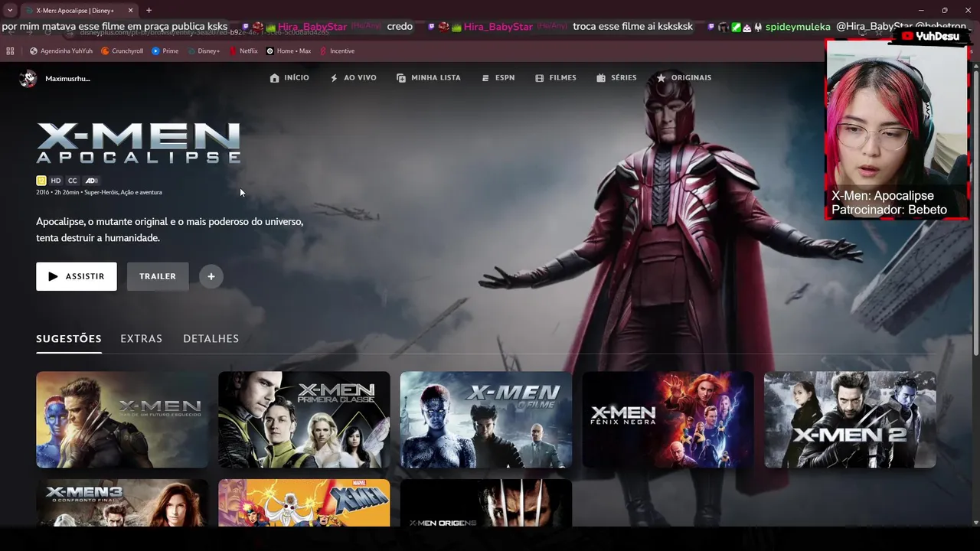
Task: Open Originais navigation item
Action: pos(684,78)
